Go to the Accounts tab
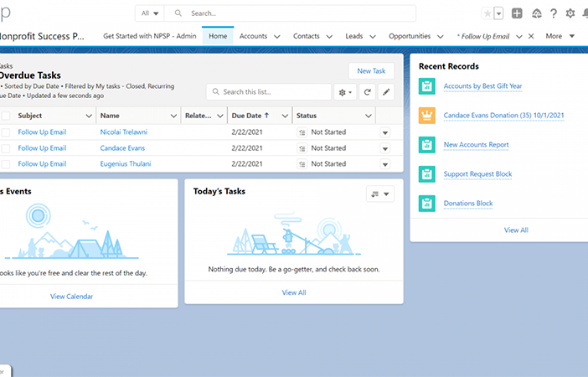Screen dimensions: 588x377 (x=253, y=36)
